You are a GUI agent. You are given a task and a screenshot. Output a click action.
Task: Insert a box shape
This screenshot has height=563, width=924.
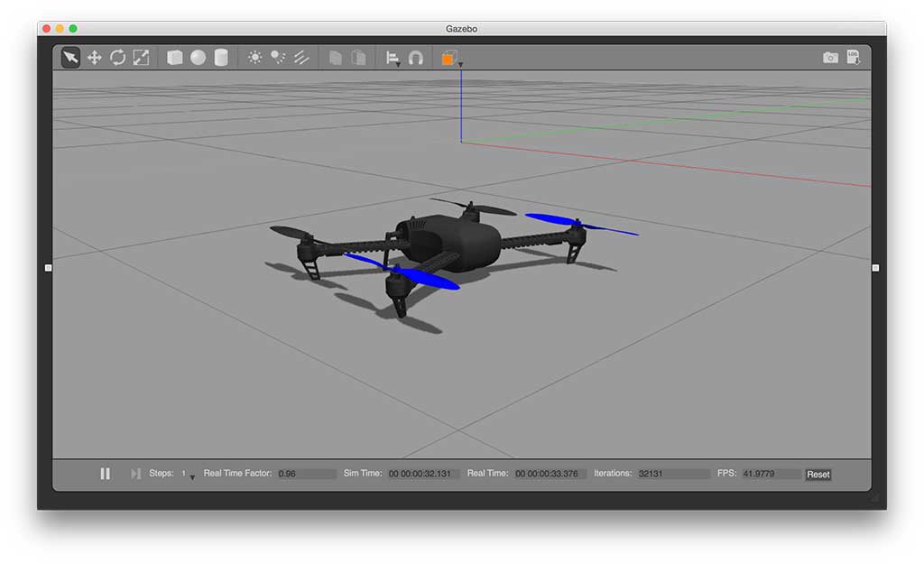coord(174,58)
